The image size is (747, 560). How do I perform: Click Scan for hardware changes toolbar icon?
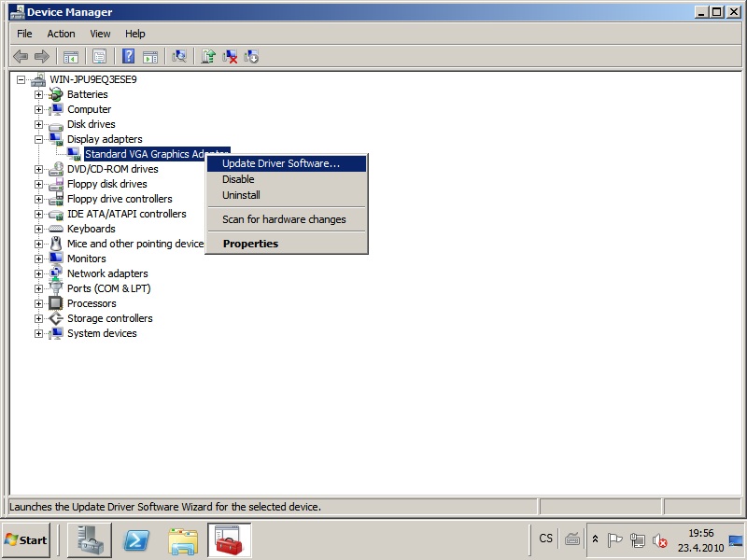[x=179, y=56]
